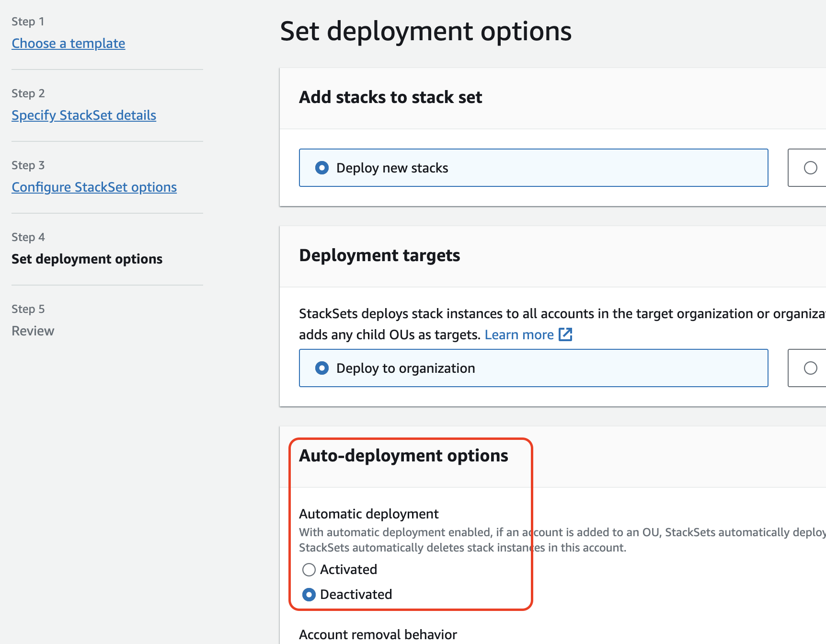Click the Automatic deployment label
Screen dimensions: 826x644
tap(369, 514)
